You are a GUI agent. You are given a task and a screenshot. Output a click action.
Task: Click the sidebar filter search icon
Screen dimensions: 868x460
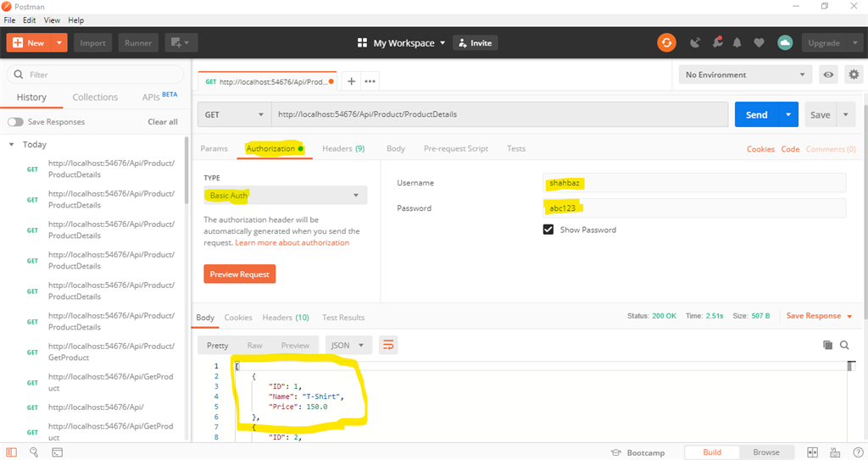click(x=19, y=75)
